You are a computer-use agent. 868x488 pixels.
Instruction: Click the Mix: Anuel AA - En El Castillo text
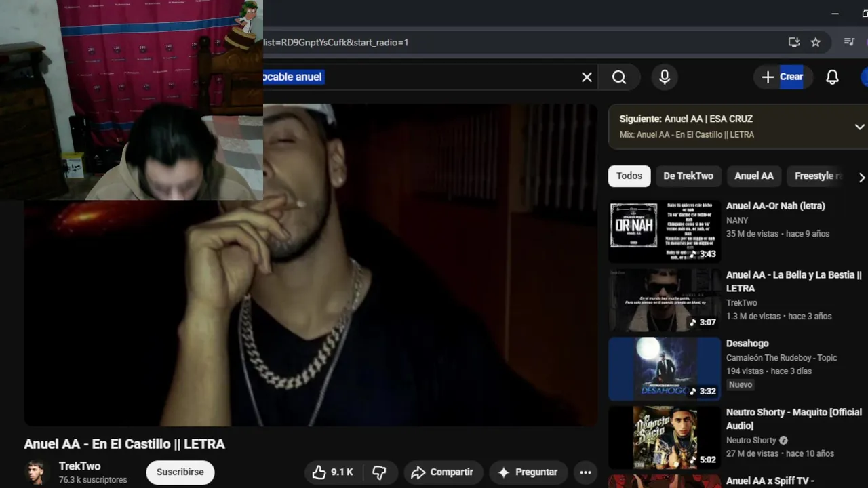coord(686,135)
